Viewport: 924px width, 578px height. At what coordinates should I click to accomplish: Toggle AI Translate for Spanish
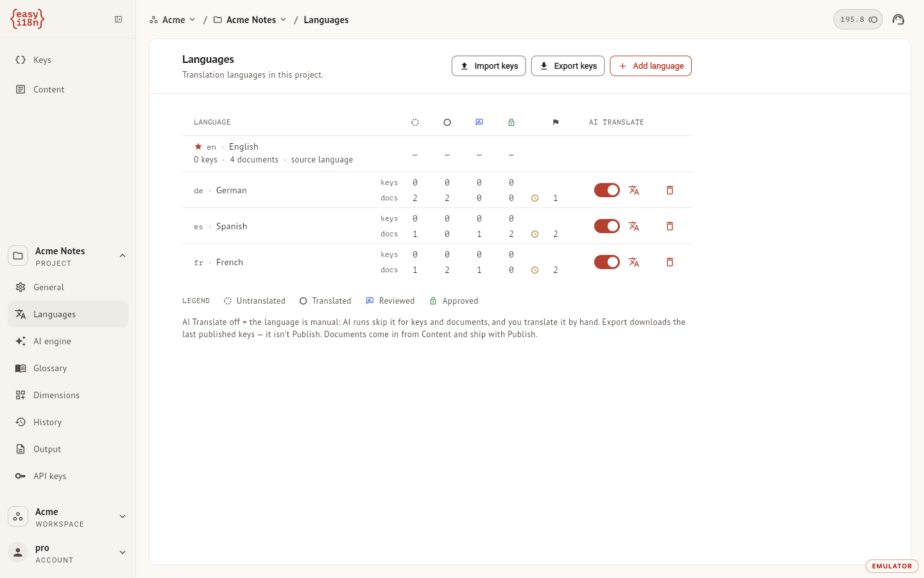607,226
